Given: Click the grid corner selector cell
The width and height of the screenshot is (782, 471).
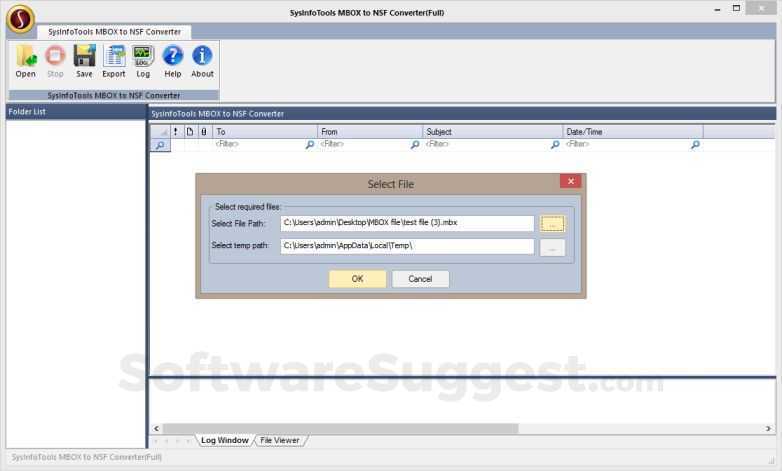Looking at the screenshot, I should pyautogui.click(x=160, y=132).
